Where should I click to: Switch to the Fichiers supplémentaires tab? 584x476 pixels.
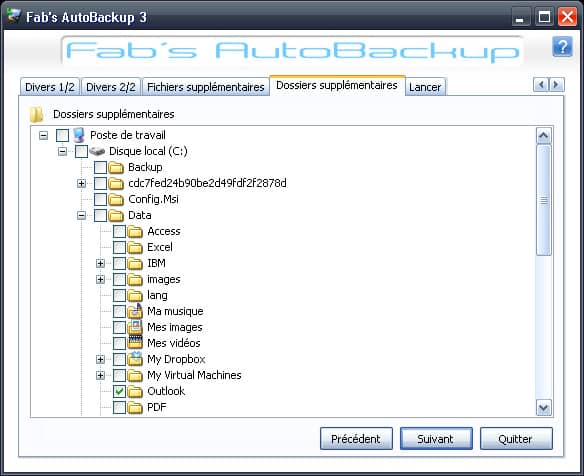click(206, 87)
